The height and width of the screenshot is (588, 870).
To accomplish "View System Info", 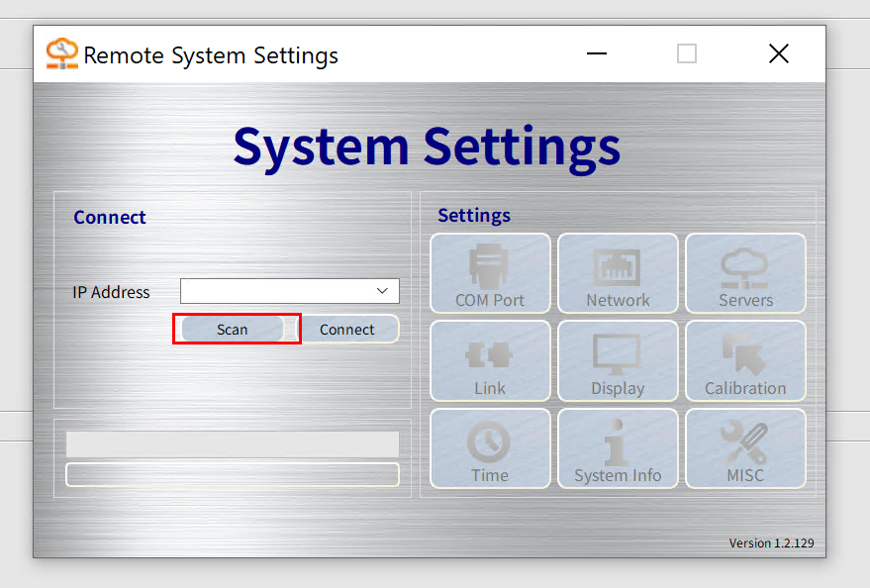I will [618, 448].
